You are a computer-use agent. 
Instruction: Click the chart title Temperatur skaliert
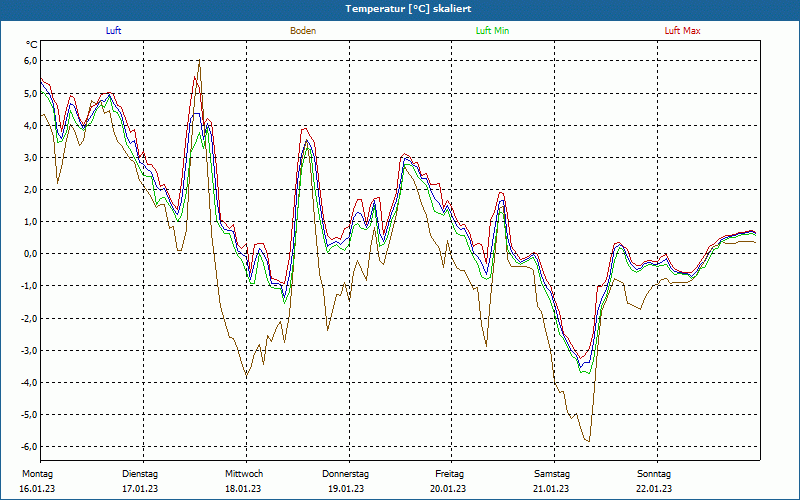coord(400,8)
